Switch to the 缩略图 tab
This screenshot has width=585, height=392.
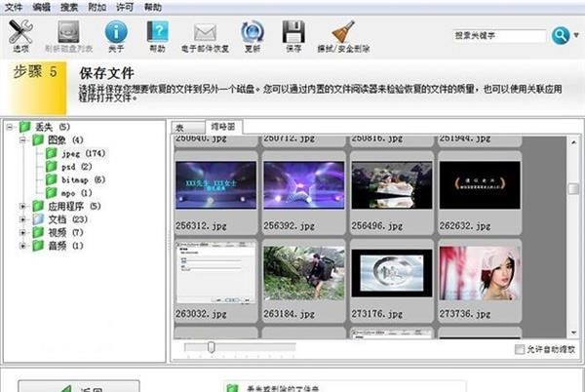[x=223, y=127]
